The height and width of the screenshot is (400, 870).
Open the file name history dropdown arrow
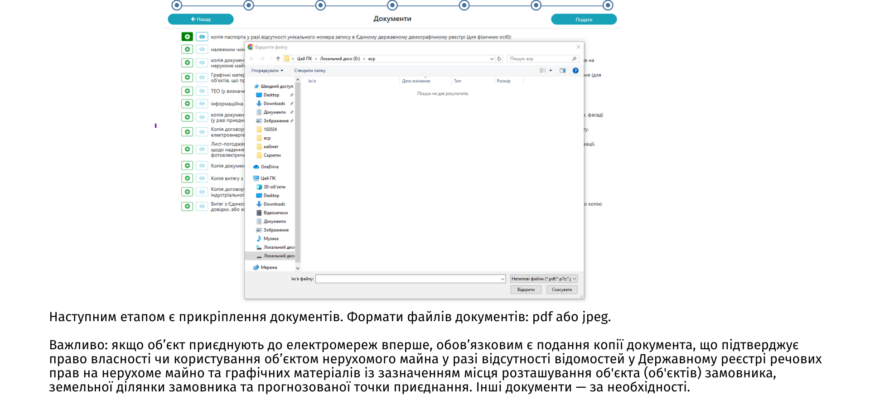[503, 279]
